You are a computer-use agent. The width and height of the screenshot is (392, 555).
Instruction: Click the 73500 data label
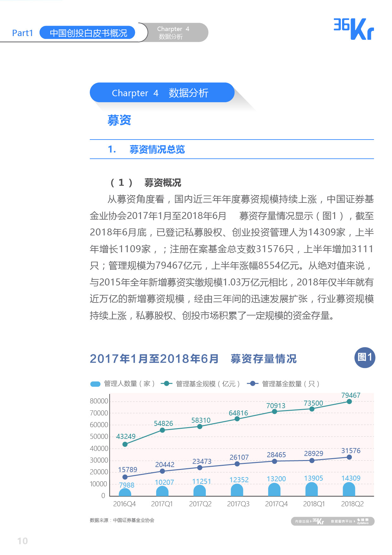(x=313, y=403)
